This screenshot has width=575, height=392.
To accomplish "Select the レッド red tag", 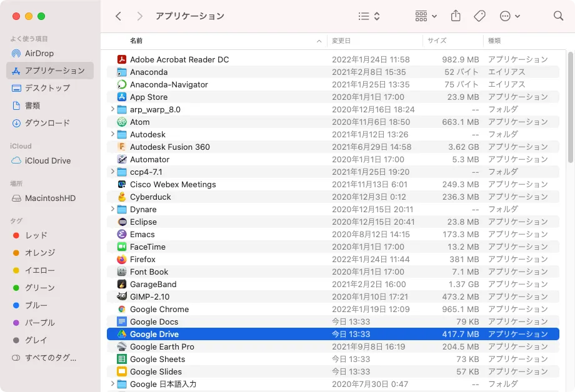I will click(36, 235).
